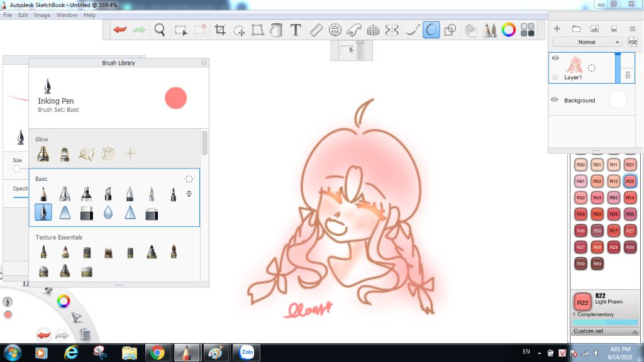Click the red brush color circle preview

176,98
